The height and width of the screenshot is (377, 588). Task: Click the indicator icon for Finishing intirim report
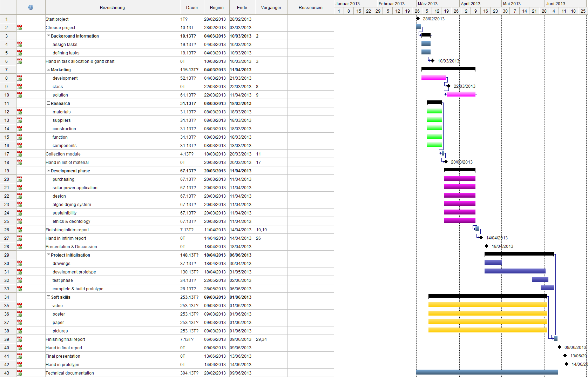19,230
